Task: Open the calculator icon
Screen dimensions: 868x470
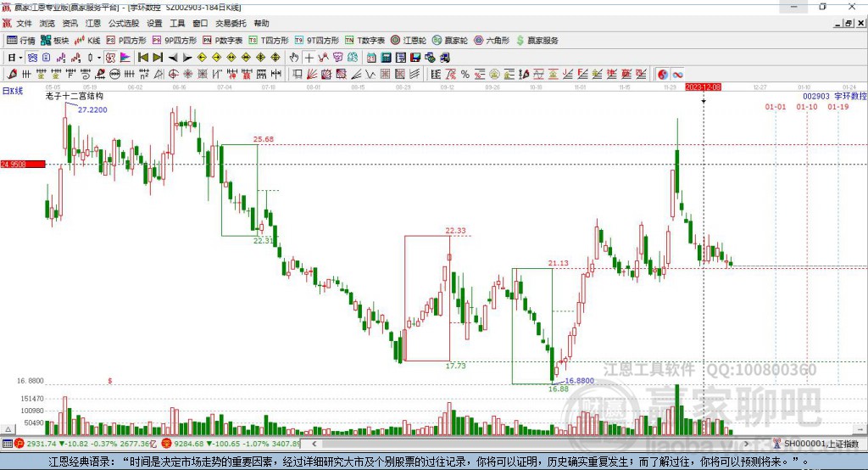Action: [x=386, y=58]
